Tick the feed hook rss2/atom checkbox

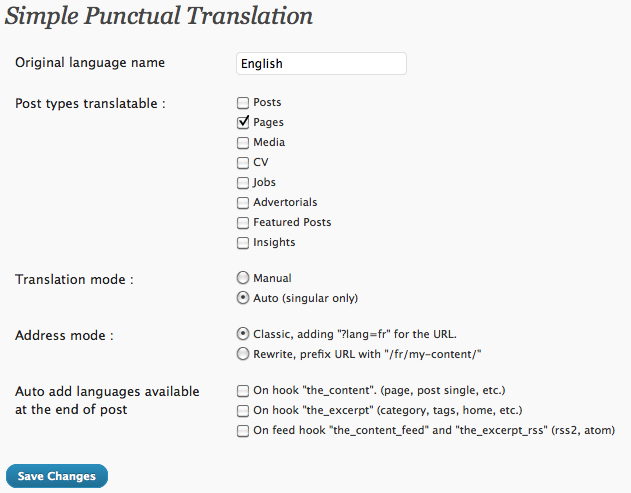243,431
